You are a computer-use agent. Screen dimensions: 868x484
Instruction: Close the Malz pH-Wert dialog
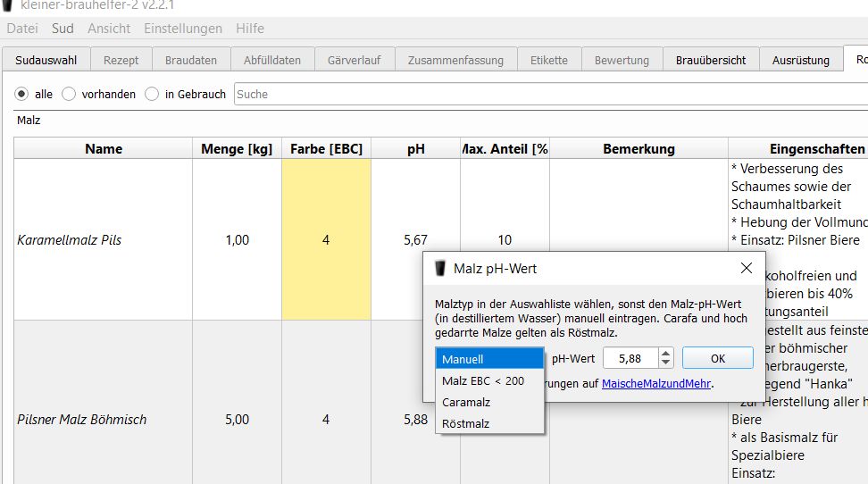[746, 268]
